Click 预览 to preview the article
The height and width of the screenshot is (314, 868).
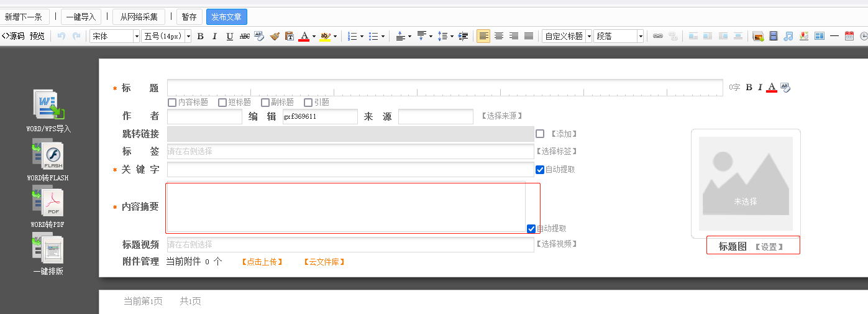tap(37, 37)
